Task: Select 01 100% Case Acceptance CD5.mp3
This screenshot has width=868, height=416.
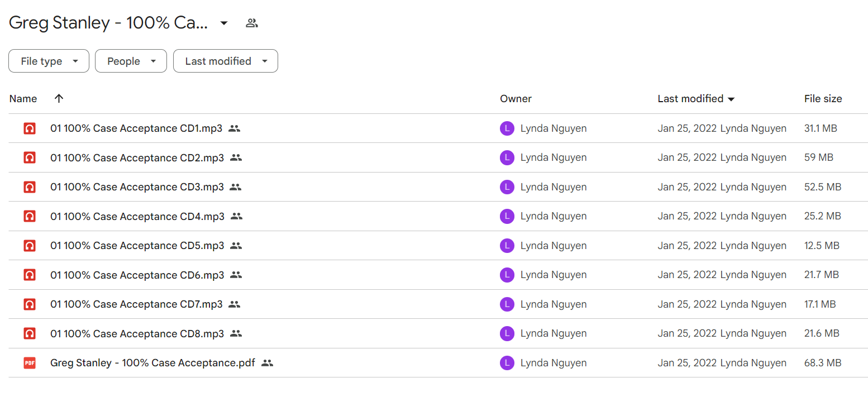Action: [137, 246]
